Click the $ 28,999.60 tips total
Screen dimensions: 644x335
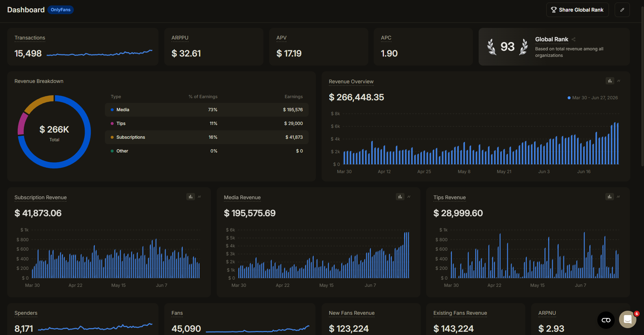click(458, 213)
